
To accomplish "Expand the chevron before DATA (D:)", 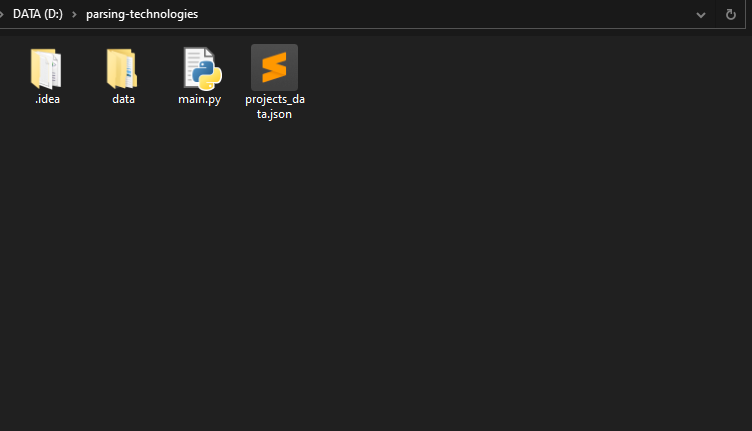I will pos(2,14).
